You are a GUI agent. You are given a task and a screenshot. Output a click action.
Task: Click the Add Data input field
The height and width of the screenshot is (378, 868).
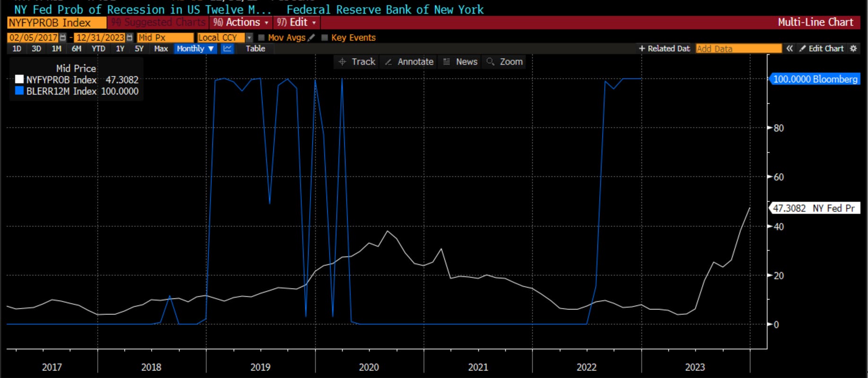click(x=738, y=48)
